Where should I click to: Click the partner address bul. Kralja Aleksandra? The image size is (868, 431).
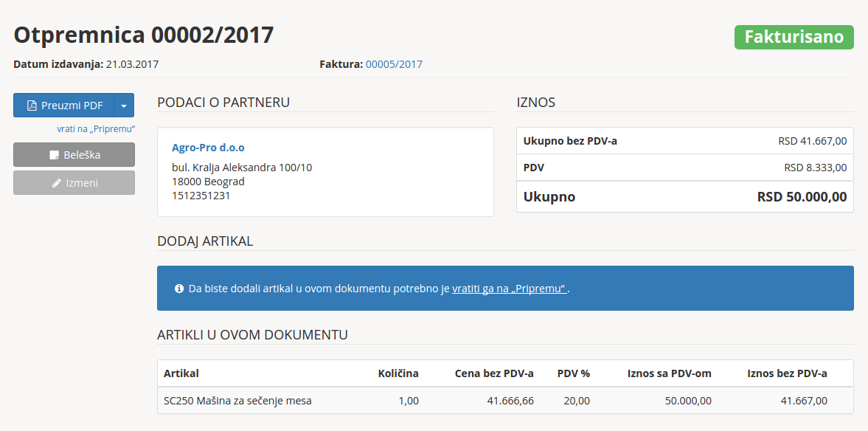tap(242, 168)
